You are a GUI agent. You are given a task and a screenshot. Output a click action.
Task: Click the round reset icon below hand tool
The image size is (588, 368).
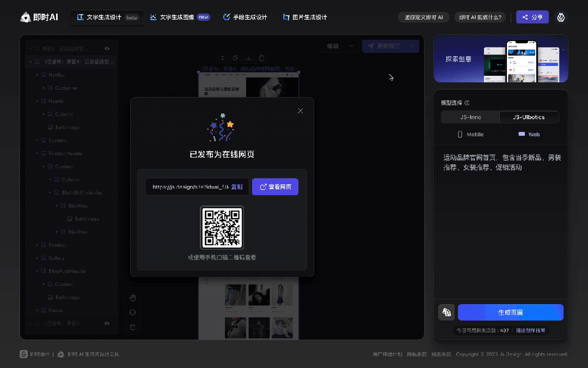pos(132,312)
